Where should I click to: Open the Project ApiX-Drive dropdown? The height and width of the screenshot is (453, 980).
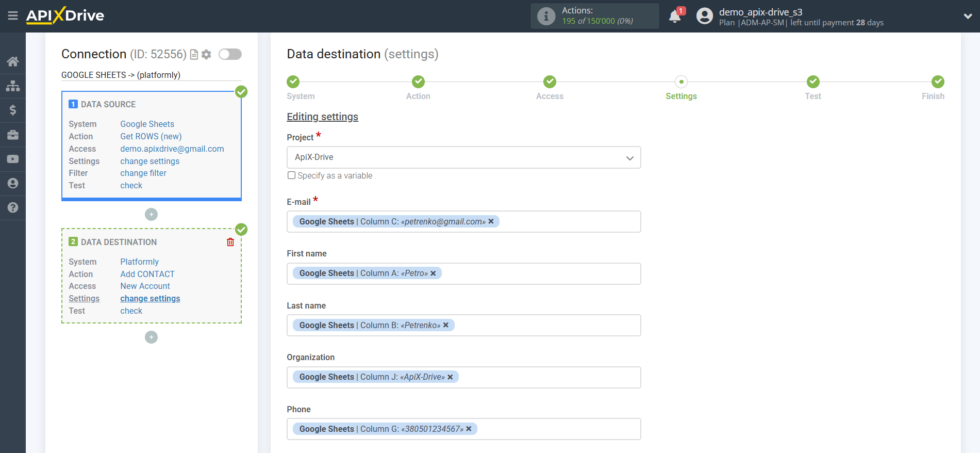464,157
